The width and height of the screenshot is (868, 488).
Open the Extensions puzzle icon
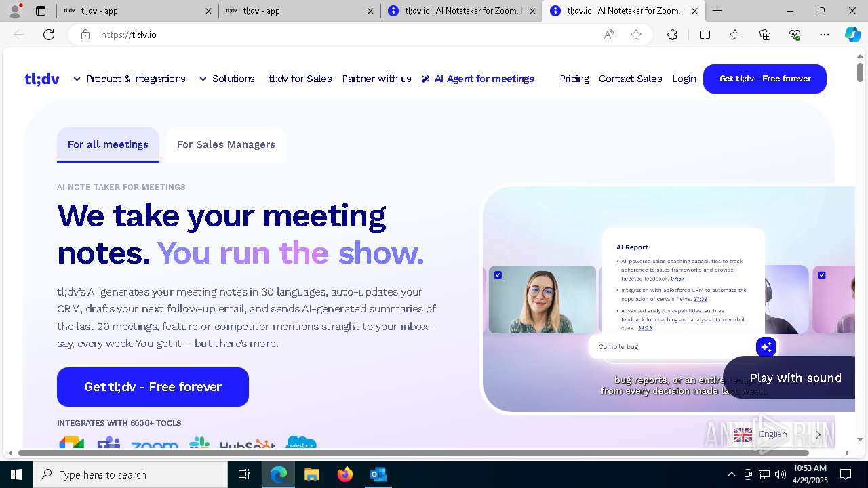(x=672, y=35)
